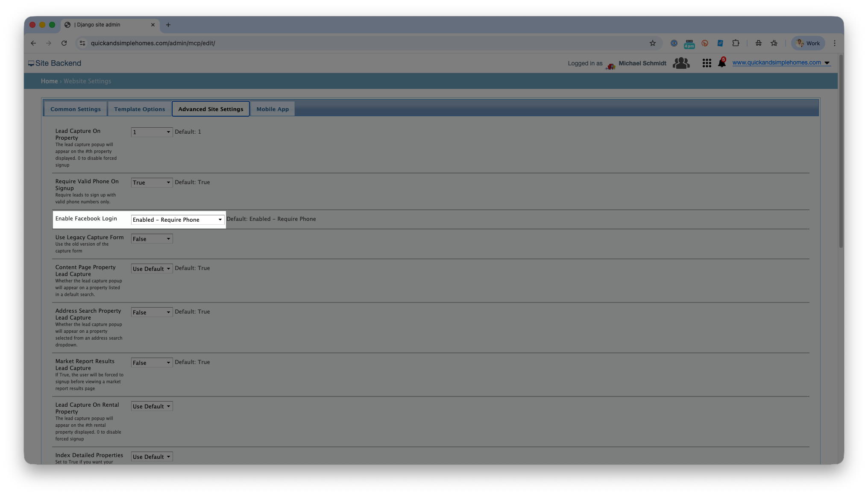868x496 pixels.
Task: Open Chrome three-dot menu
Action: pyautogui.click(x=834, y=43)
